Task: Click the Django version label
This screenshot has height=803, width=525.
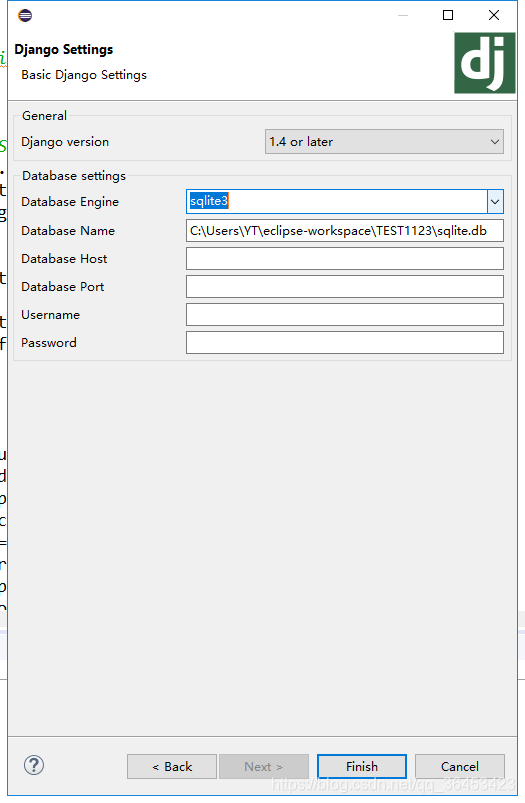Action: tap(65, 142)
